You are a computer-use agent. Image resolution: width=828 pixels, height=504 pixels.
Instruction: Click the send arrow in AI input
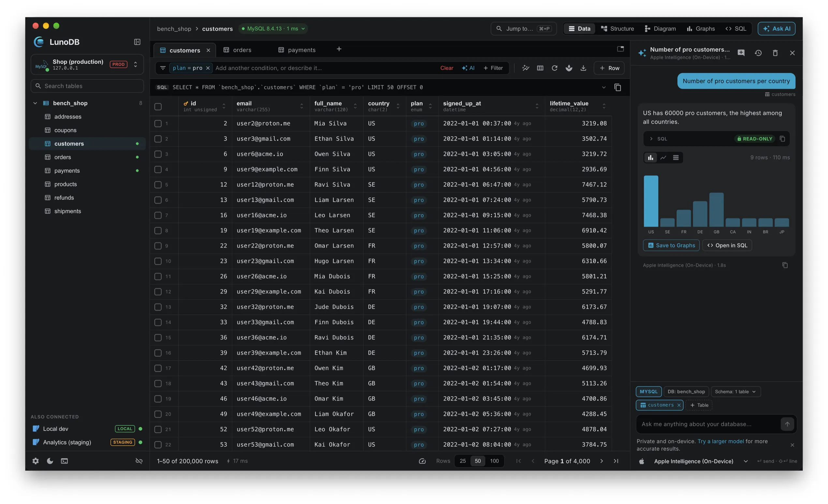point(787,424)
